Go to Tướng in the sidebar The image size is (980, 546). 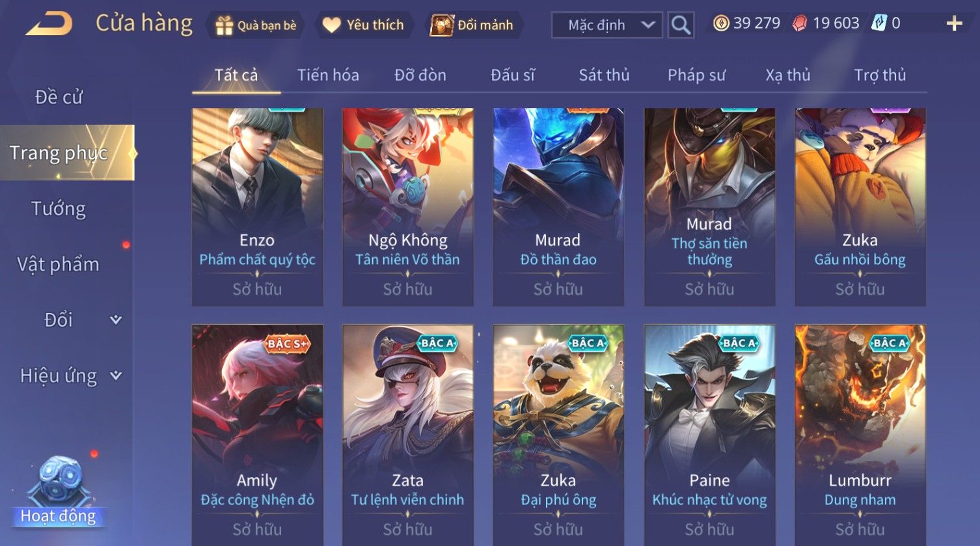59,209
